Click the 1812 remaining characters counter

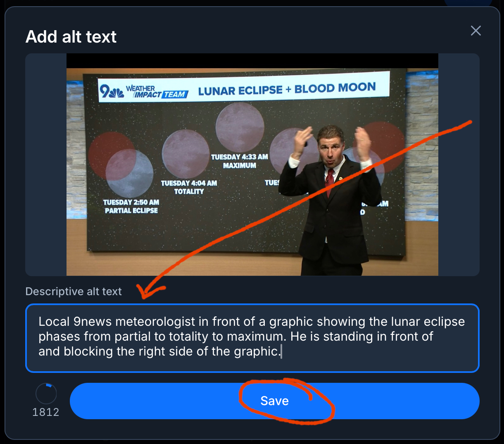pyautogui.click(x=46, y=412)
